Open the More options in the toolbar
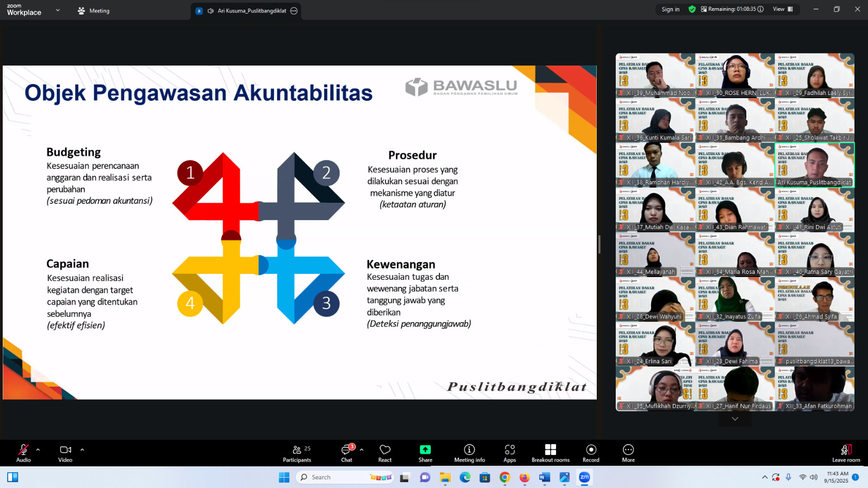The height and width of the screenshot is (488, 868). click(628, 453)
